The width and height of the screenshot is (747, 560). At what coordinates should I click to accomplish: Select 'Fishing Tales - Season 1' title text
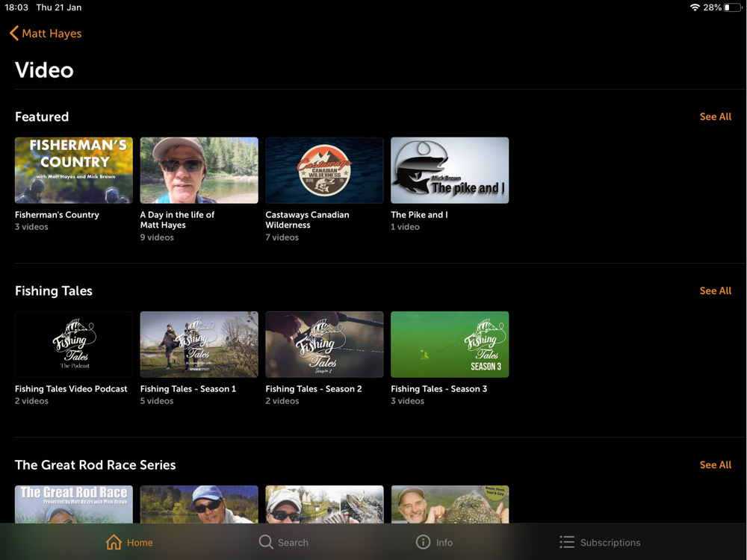tap(188, 389)
